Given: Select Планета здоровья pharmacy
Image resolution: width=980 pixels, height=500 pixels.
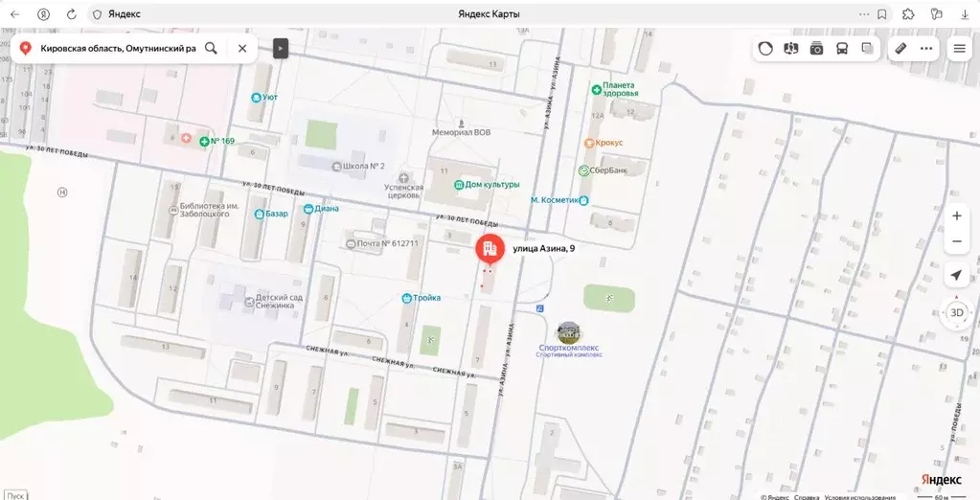Looking at the screenshot, I should click(615, 89).
